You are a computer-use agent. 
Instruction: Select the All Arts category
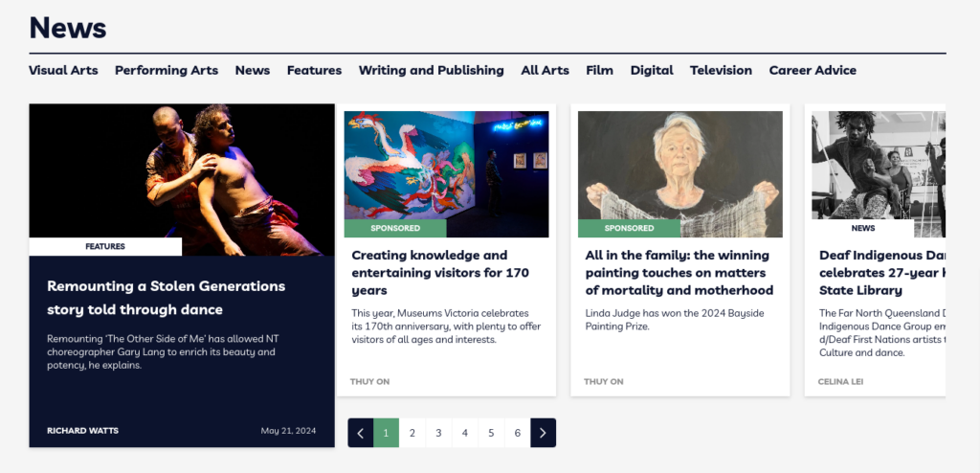[x=545, y=71]
